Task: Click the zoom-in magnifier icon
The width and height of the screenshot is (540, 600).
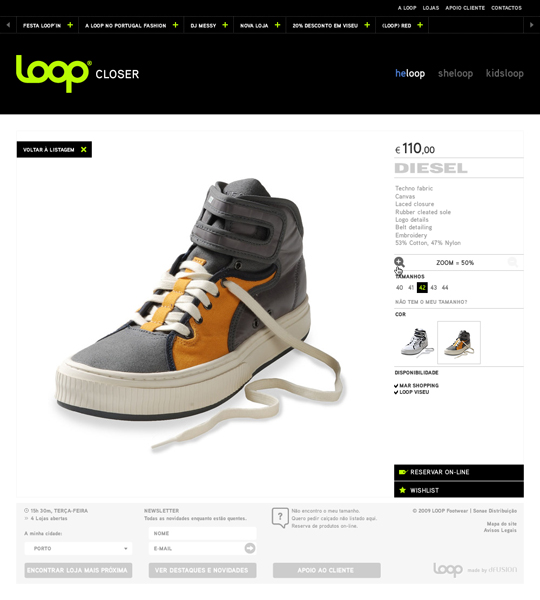Action: pos(399,262)
